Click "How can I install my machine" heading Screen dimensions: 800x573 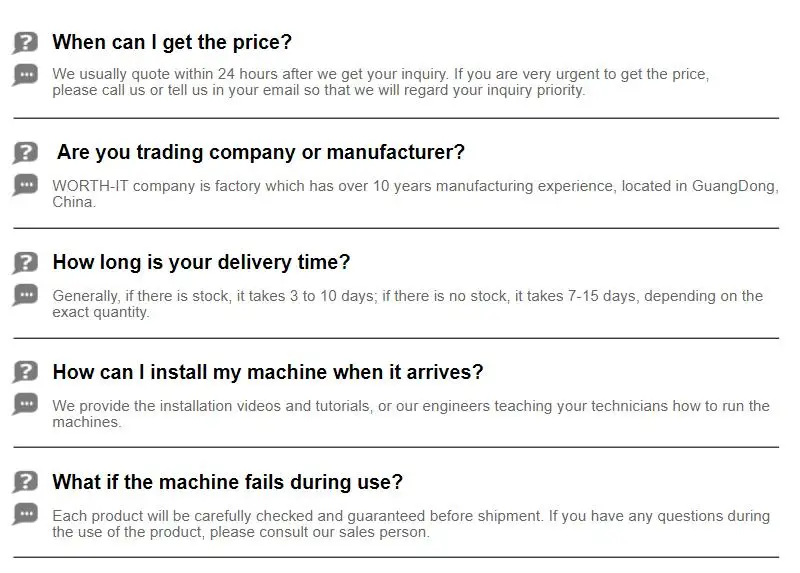point(267,372)
